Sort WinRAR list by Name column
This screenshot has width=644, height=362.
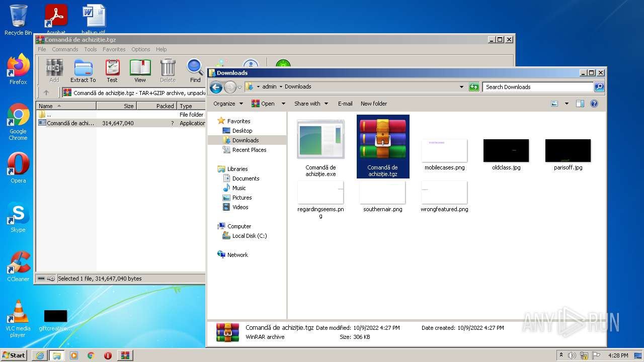[x=66, y=106]
